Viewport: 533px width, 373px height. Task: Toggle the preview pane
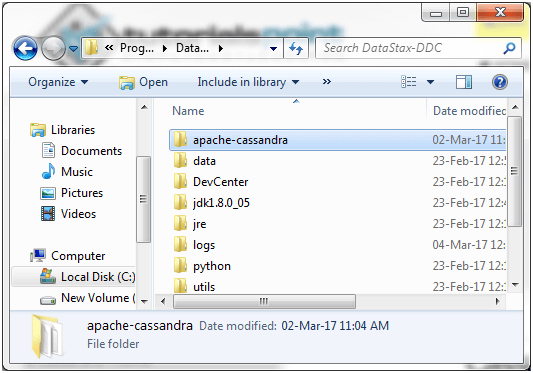(x=464, y=82)
